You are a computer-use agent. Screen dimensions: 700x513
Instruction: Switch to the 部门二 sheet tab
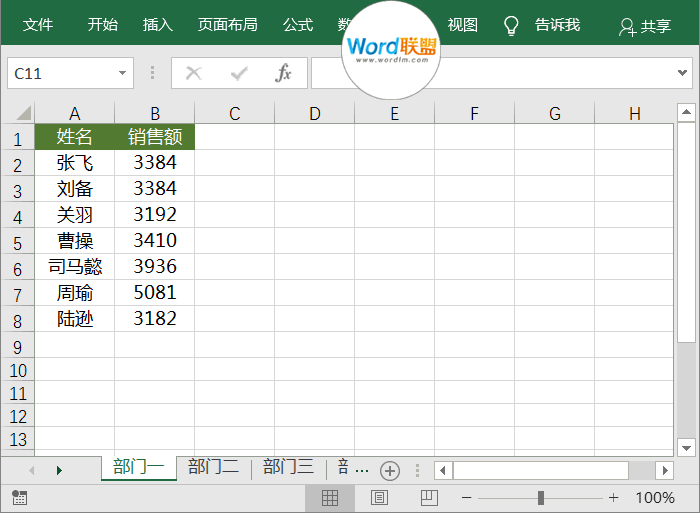213,467
